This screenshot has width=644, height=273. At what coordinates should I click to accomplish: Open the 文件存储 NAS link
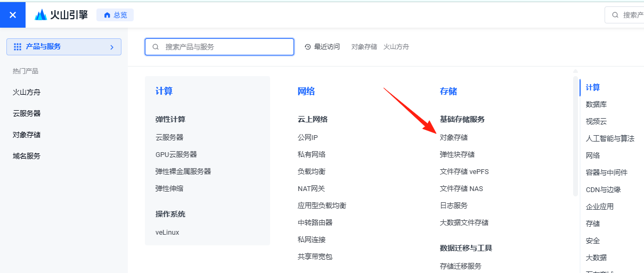[461, 188]
